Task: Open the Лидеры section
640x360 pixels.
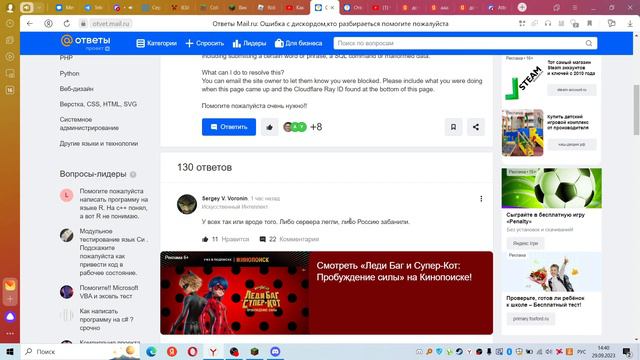Action: (249, 43)
